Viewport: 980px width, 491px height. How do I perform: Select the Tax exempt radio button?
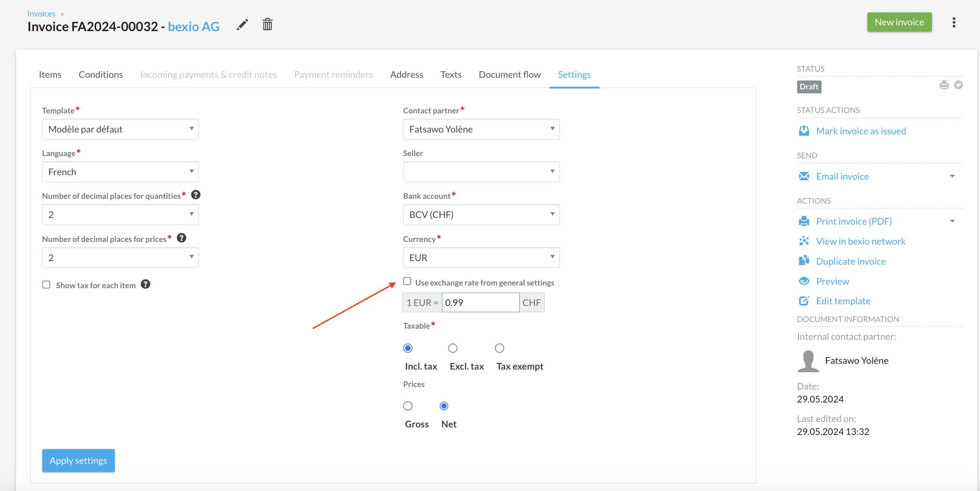pyautogui.click(x=499, y=348)
